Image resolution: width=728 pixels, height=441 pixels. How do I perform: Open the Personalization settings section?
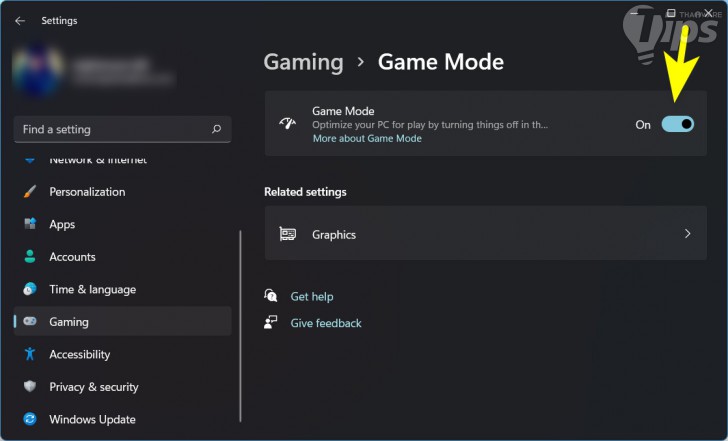(x=123, y=192)
